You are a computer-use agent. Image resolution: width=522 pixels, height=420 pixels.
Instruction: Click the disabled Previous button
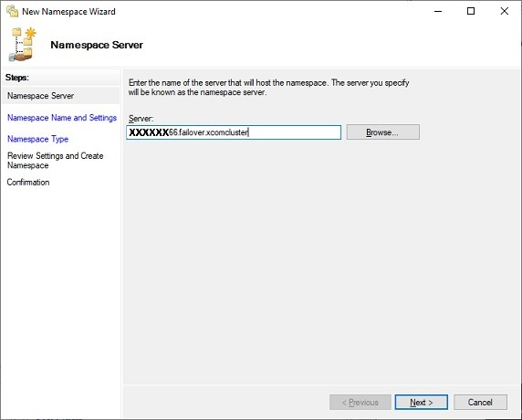click(x=360, y=403)
